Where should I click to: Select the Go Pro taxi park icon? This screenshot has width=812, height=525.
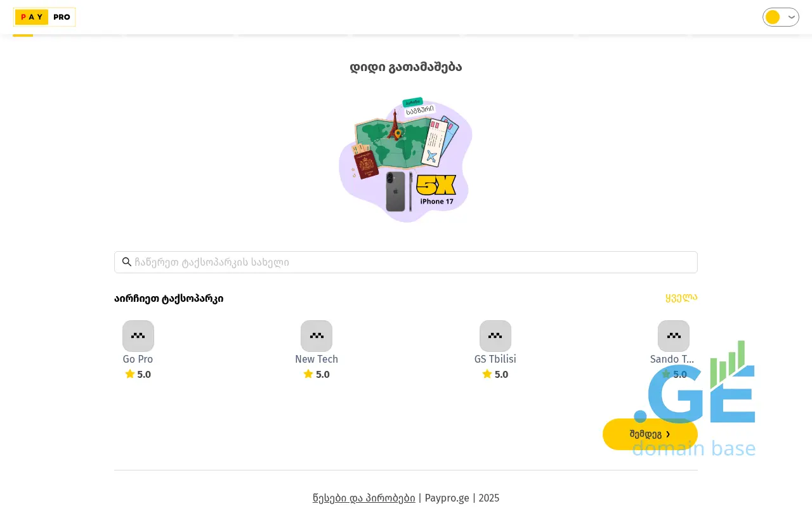click(138, 336)
